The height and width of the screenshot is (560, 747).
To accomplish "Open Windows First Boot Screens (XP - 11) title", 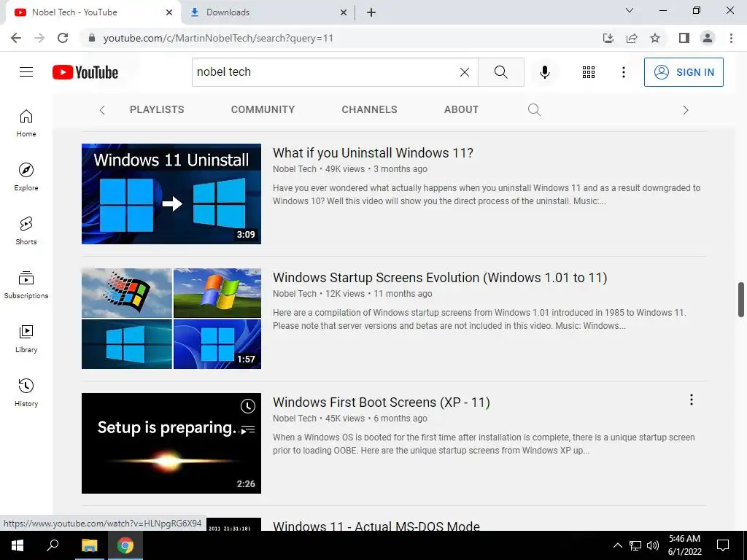I will (x=381, y=402).
